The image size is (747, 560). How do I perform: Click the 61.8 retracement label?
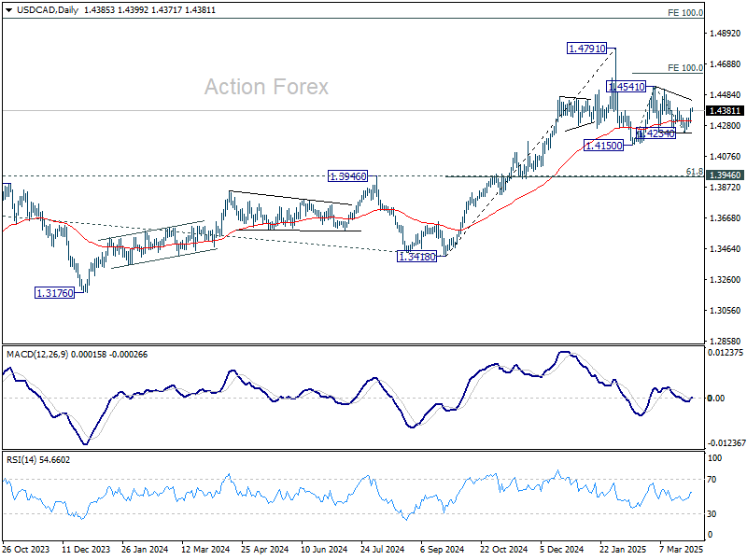coord(694,171)
